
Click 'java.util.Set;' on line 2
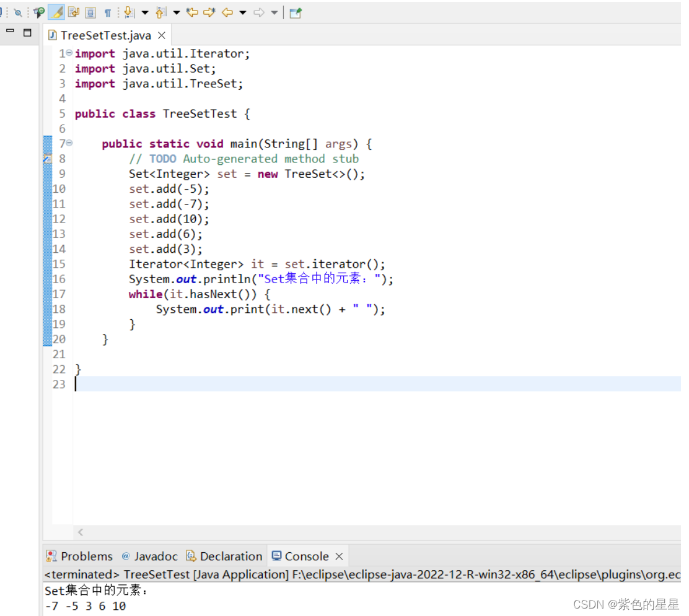pos(169,69)
